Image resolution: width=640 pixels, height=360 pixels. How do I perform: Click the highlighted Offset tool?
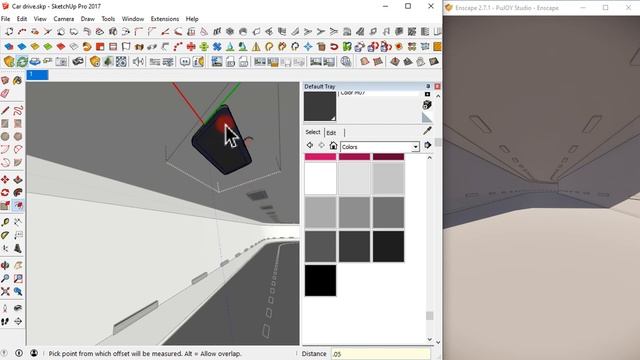18,205
